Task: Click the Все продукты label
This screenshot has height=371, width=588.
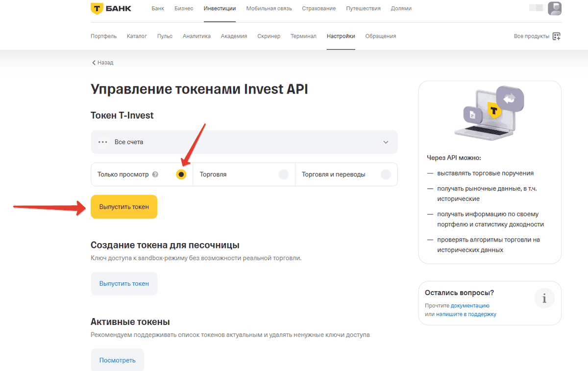Action: tap(532, 36)
